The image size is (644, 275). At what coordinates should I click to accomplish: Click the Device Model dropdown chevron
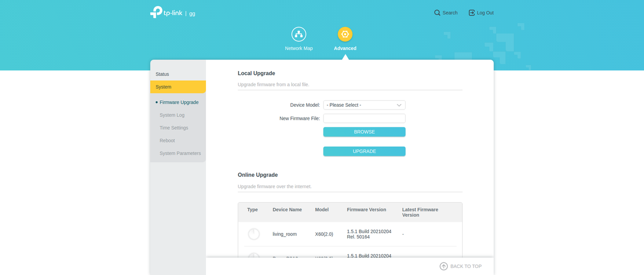pyautogui.click(x=399, y=105)
